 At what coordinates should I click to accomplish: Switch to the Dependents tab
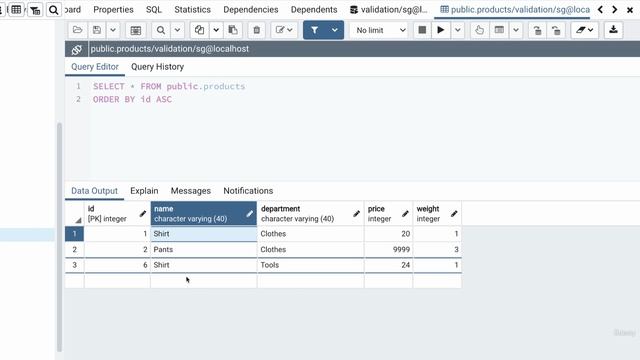click(314, 9)
